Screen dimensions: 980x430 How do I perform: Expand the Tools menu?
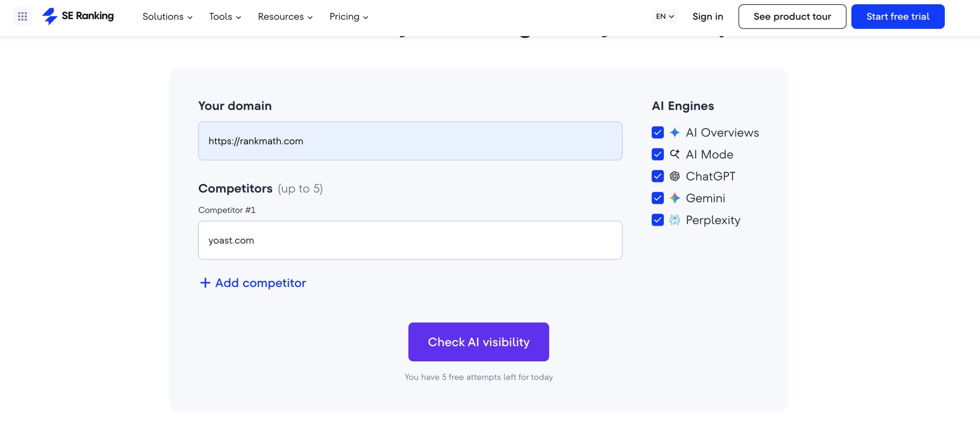225,16
